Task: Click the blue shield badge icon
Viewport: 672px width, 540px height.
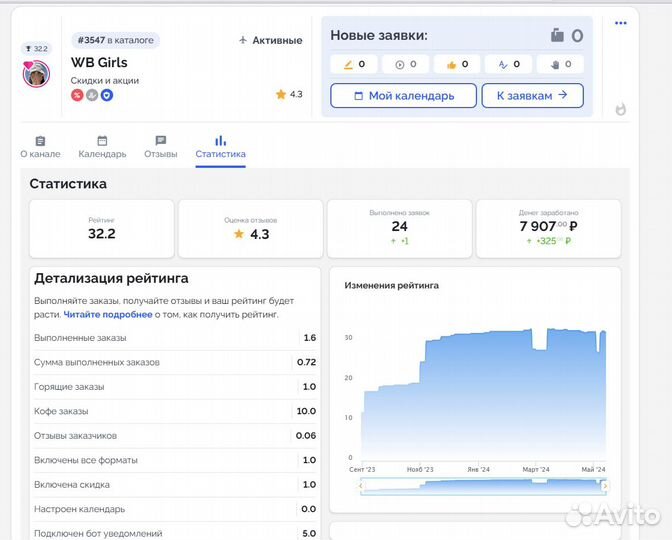Action: coord(107,95)
